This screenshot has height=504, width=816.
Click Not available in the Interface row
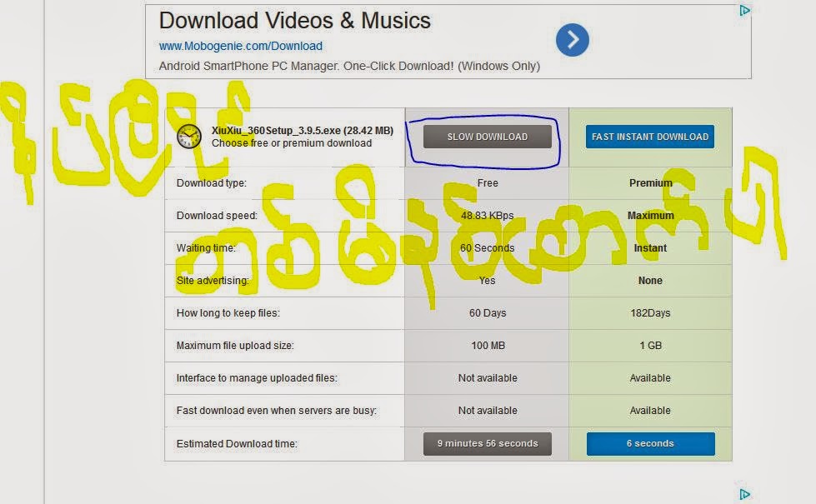[x=488, y=378]
